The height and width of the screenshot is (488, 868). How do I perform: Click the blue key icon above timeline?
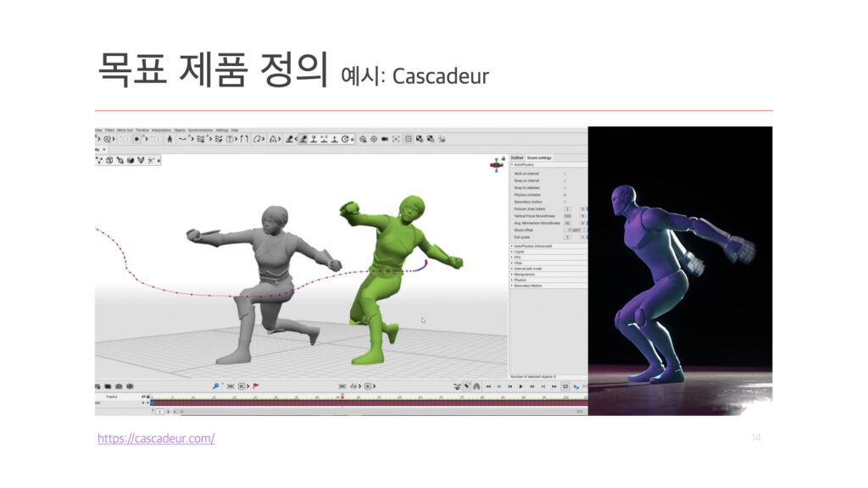click(x=215, y=386)
